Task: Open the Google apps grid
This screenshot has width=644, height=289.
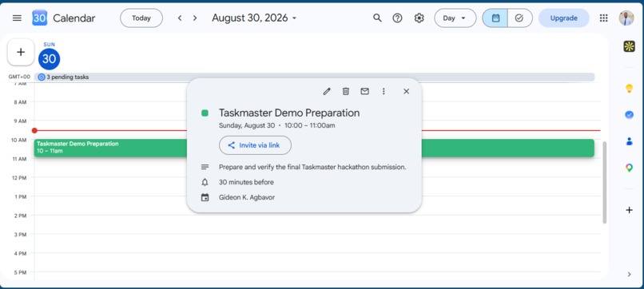Action: (604, 18)
